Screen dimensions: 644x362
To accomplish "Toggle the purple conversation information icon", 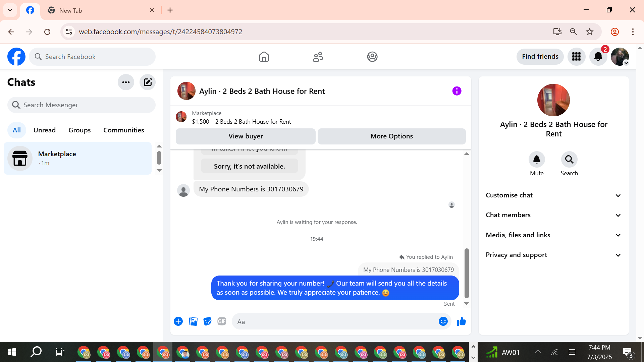I will point(457,91).
